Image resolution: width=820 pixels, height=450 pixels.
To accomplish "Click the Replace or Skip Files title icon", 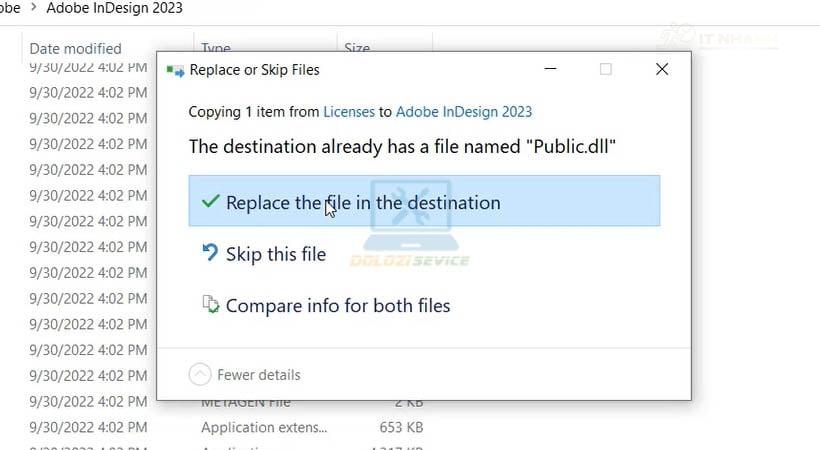I will [175, 70].
